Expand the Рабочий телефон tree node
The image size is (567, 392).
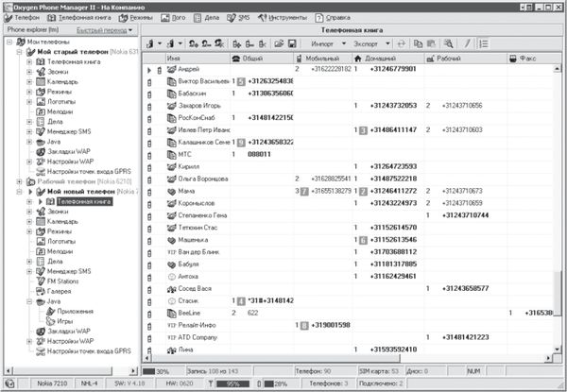[x=19, y=180]
